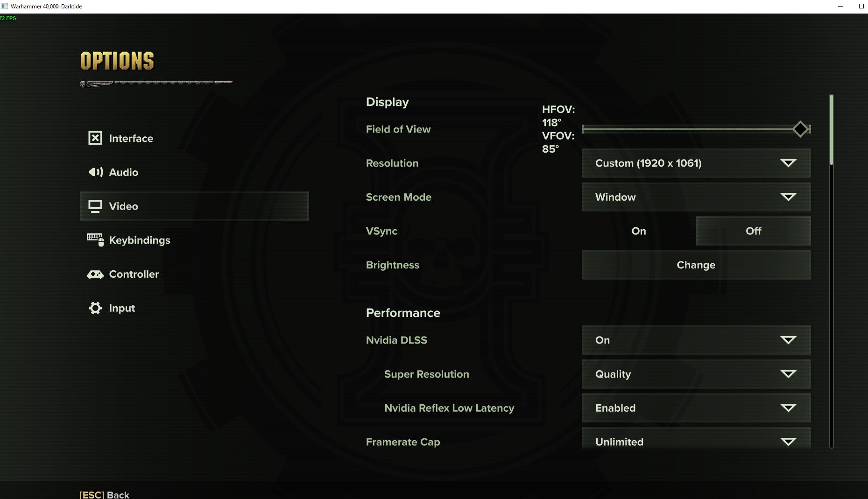This screenshot has height=499, width=868.
Task: Expand the Screen Mode dropdown arrow
Action: coord(788,197)
